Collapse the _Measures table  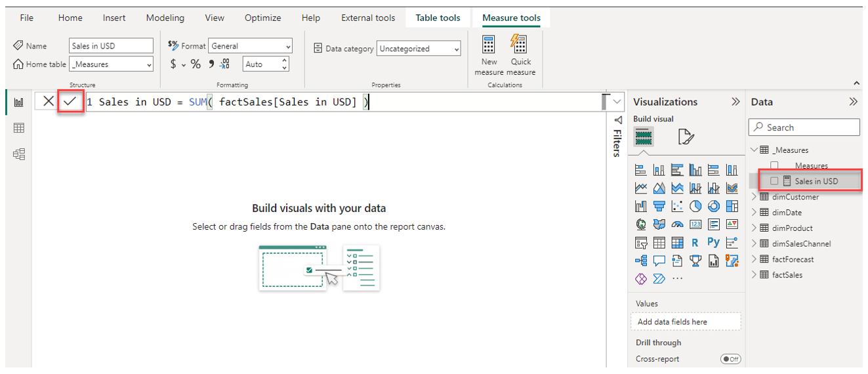coord(754,150)
